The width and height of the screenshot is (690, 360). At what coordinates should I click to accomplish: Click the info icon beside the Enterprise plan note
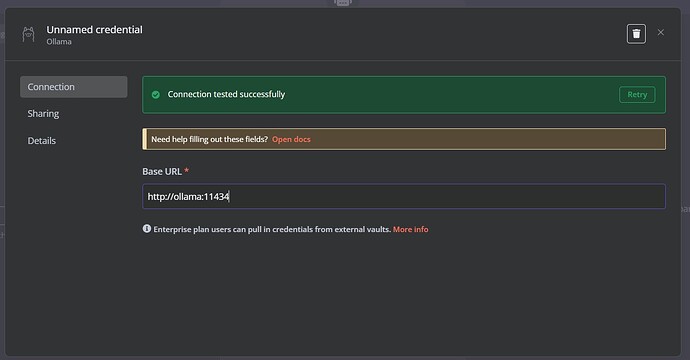click(x=147, y=229)
